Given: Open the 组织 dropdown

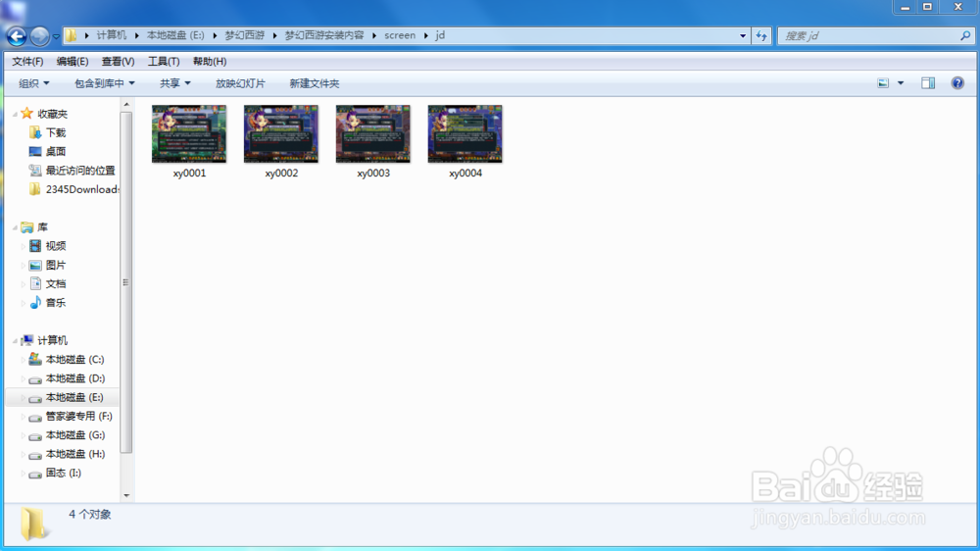Looking at the screenshot, I should pos(33,83).
